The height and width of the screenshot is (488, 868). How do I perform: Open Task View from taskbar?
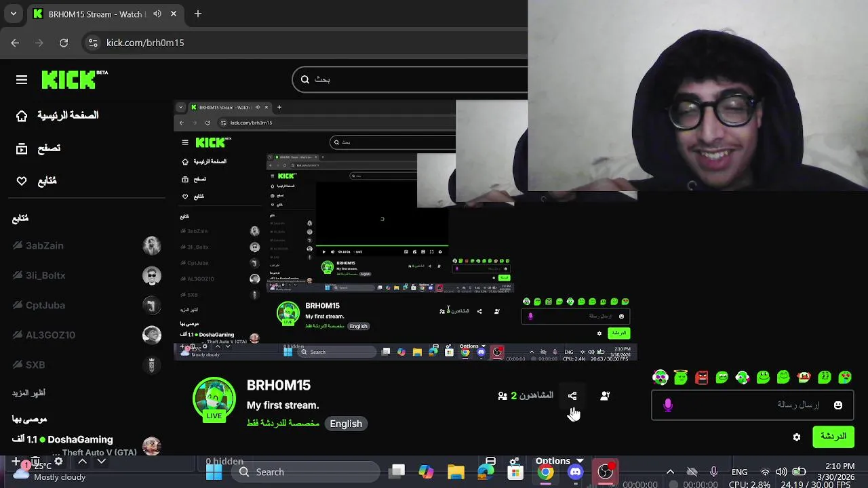pos(397,472)
